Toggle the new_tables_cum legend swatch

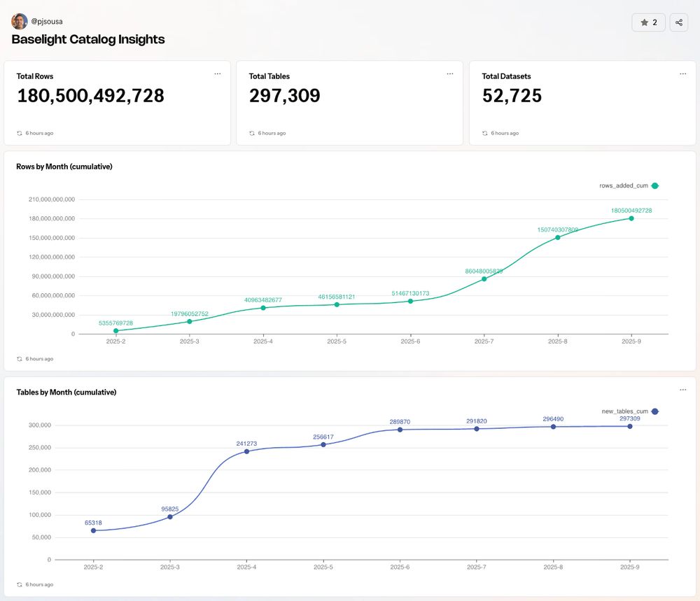655,411
